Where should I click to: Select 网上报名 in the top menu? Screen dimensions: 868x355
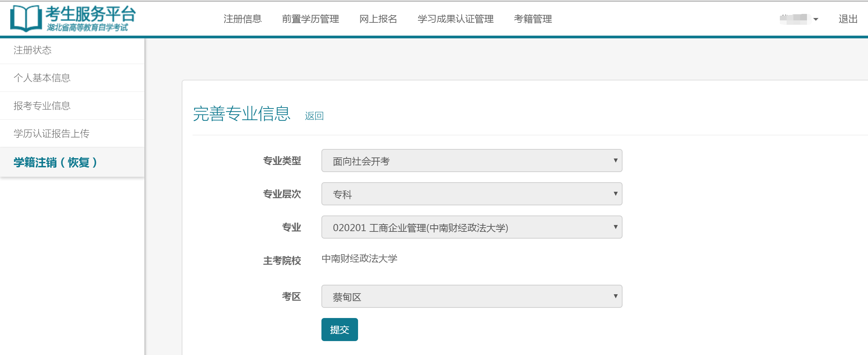point(378,19)
